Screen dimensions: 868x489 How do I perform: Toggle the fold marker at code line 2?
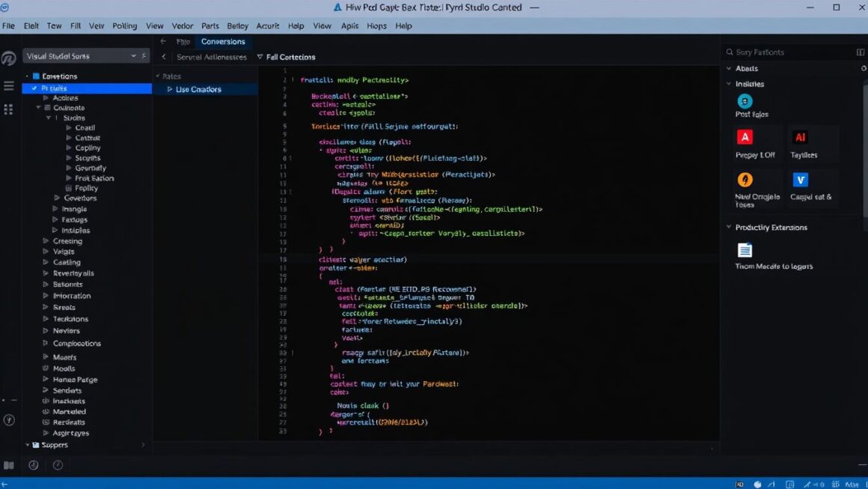[x=293, y=79]
